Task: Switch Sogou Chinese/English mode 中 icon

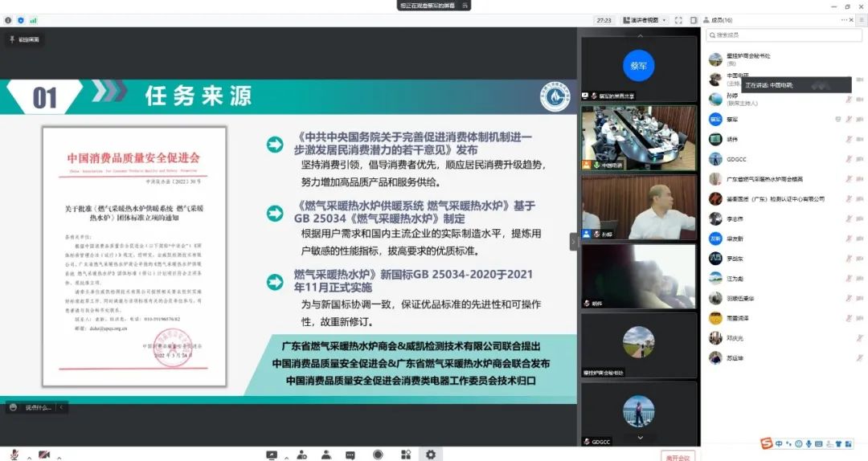Action: (x=779, y=444)
